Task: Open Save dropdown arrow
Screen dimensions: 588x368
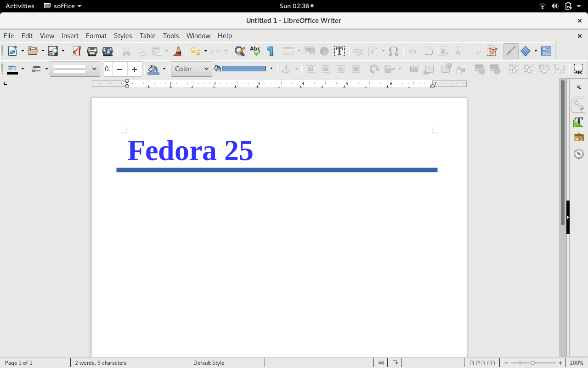Action: [63, 51]
